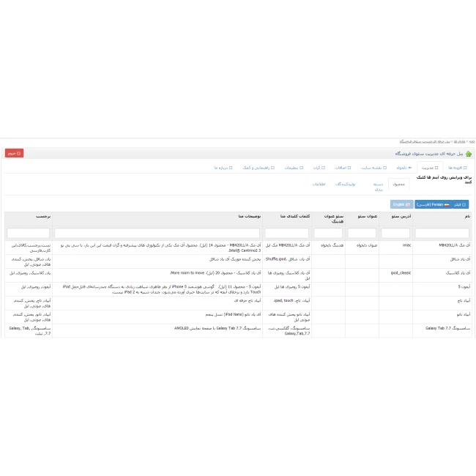This screenshot has width=476, height=476.
Task: Focus the برچسب (Tag) column filter field
Action: tap(29, 233)
